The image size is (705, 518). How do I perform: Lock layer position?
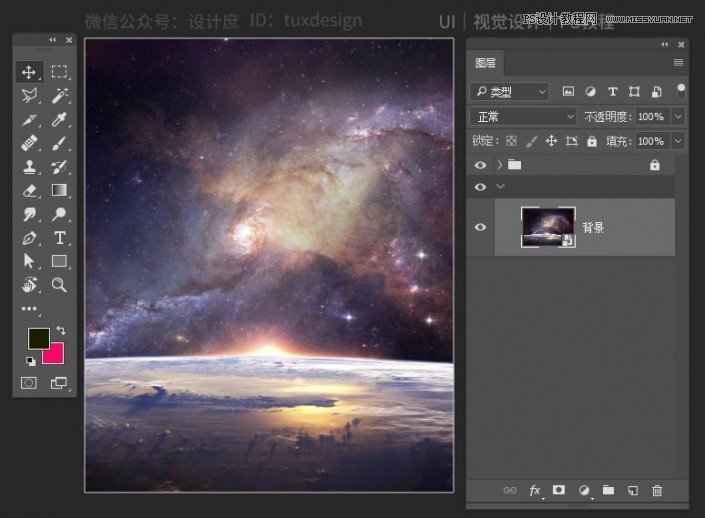551,141
